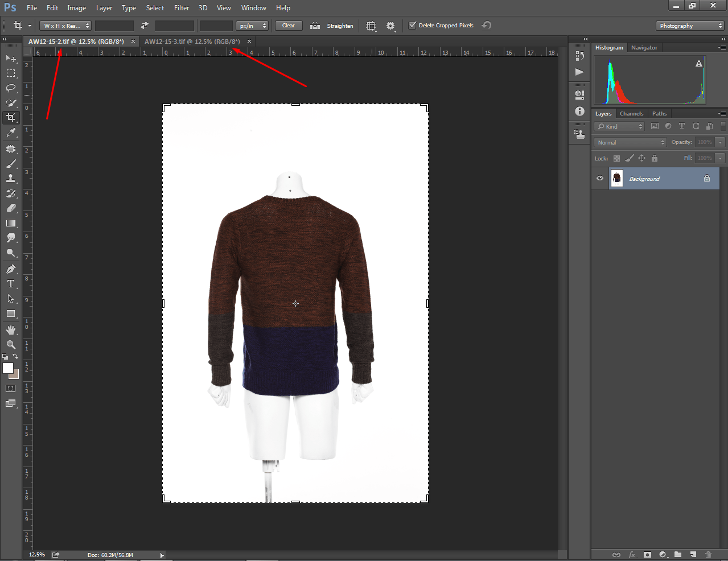Select the Crop tool in toolbox
This screenshot has height=561, width=728.
(11, 118)
